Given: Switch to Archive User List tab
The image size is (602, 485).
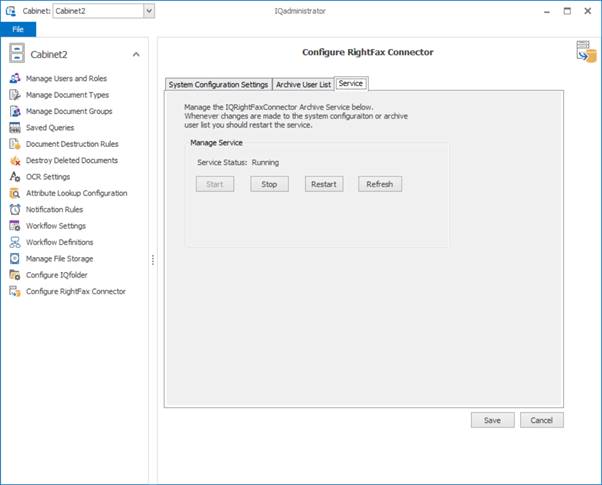Looking at the screenshot, I should click(x=303, y=84).
